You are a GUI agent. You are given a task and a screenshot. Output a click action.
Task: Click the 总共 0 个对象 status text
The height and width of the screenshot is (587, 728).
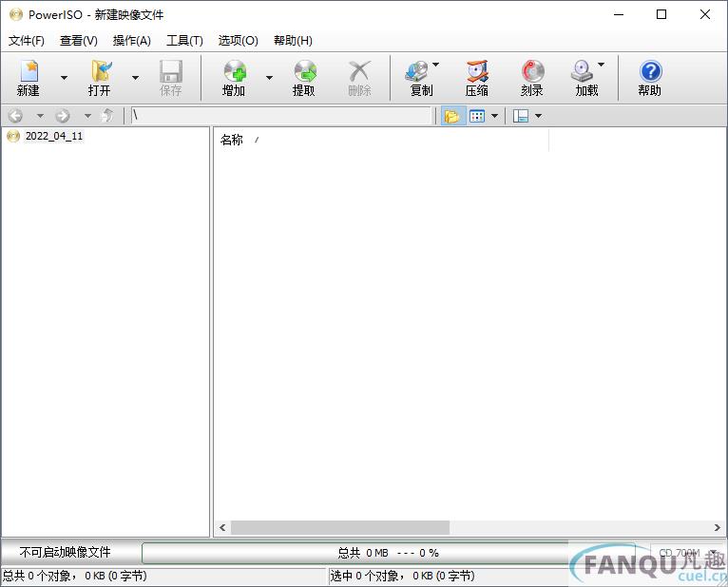[x=75, y=576]
